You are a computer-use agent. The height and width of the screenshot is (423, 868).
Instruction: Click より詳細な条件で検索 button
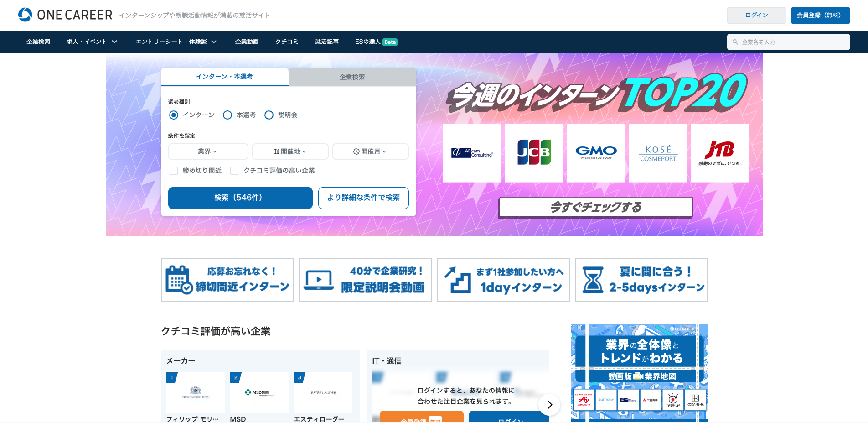click(x=363, y=198)
